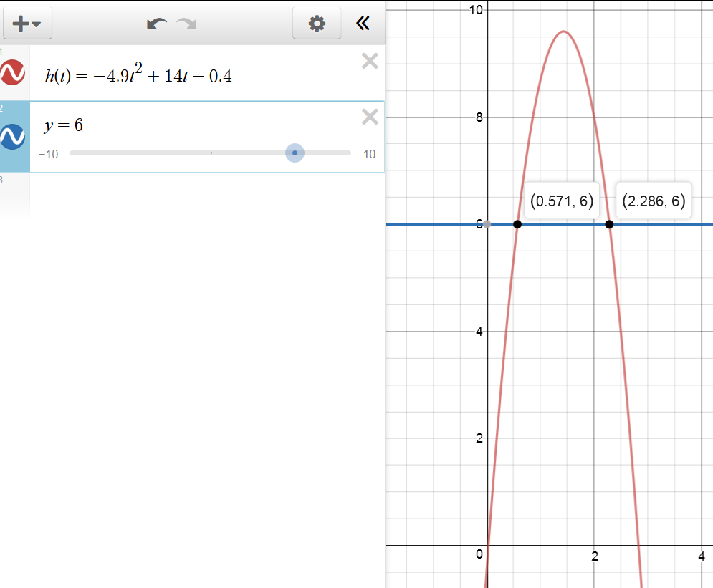Click the gray y-intercept point of line y = 6
The image size is (713, 588).
pyautogui.click(x=487, y=224)
